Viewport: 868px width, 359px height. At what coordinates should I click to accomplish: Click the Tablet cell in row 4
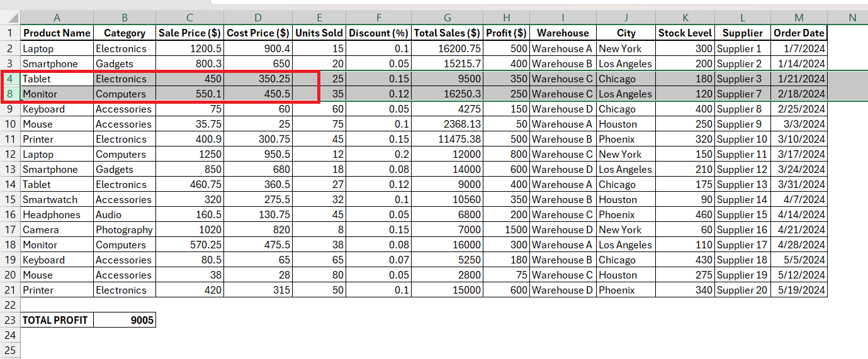pos(57,79)
